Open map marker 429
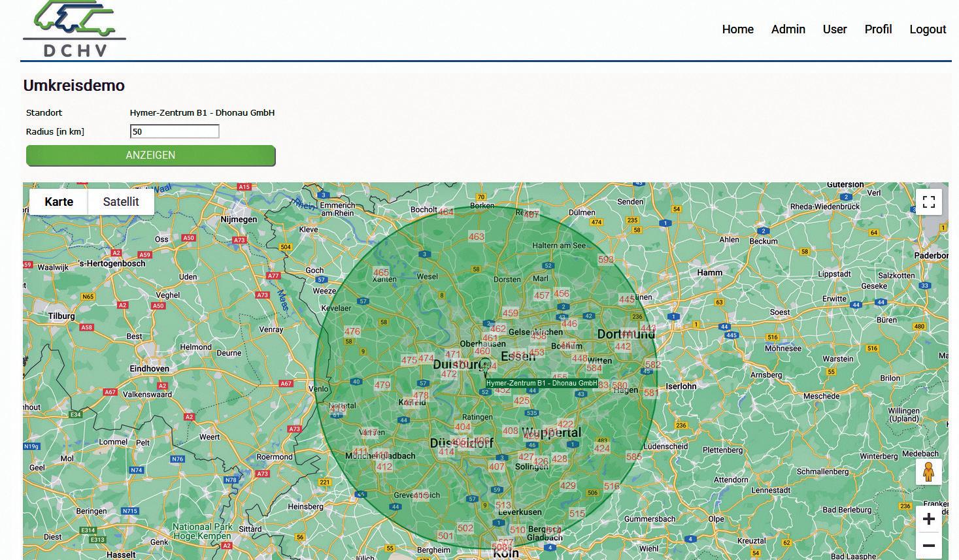This screenshot has width=959, height=560. tap(568, 486)
